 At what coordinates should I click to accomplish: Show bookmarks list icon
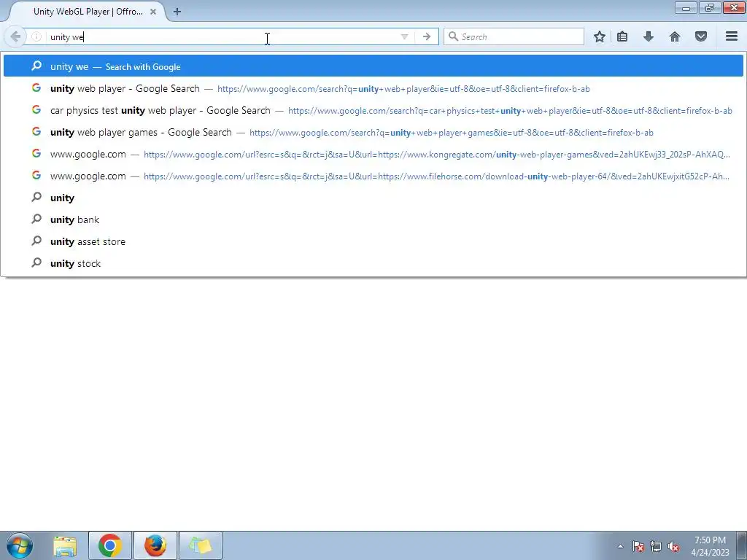coord(622,36)
